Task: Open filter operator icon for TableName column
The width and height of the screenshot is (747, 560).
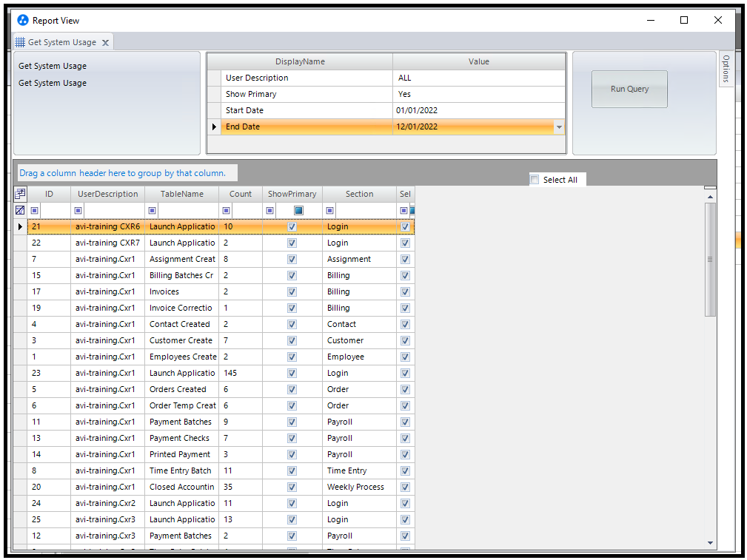Action: tap(153, 210)
